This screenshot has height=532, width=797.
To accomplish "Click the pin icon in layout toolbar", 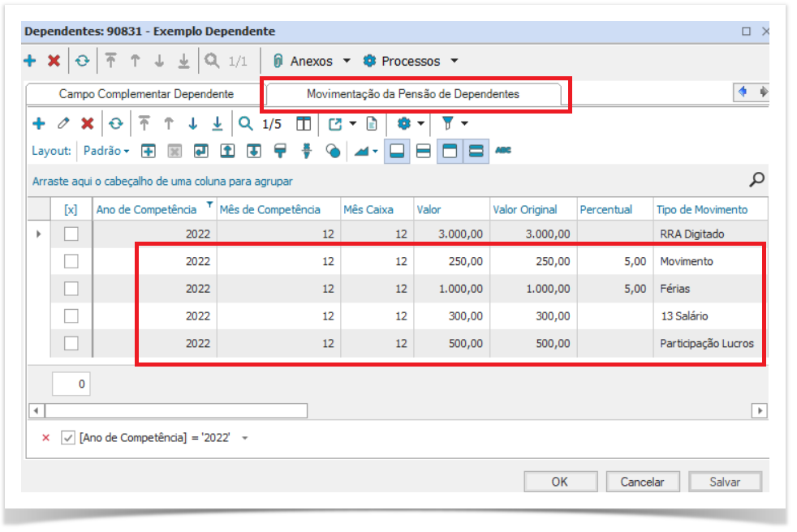I will tap(307, 151).
